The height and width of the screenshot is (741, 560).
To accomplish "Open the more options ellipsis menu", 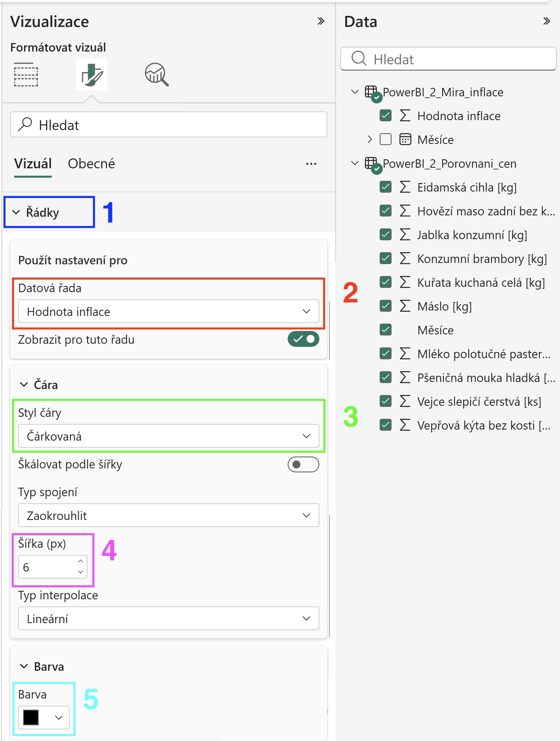I will [311, 164].
